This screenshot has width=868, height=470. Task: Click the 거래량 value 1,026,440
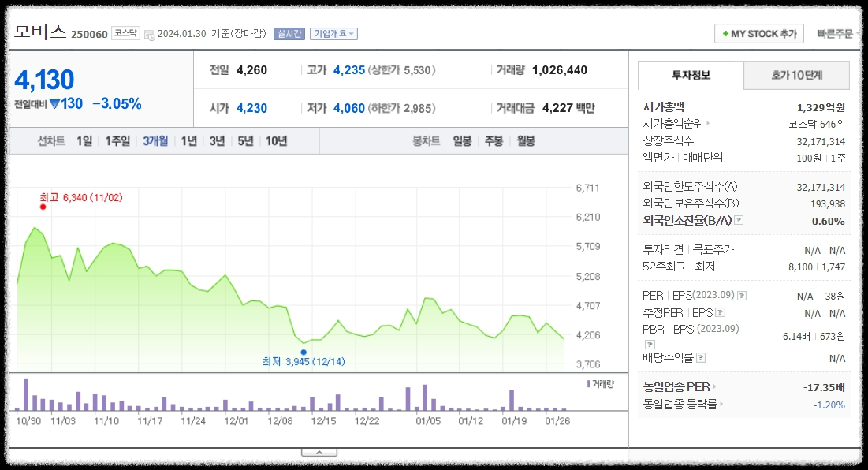[559, 70]
